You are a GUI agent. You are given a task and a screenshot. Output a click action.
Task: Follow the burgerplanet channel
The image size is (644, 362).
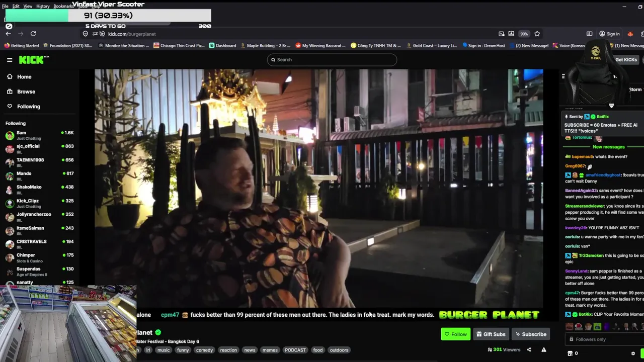coord(455,334)
